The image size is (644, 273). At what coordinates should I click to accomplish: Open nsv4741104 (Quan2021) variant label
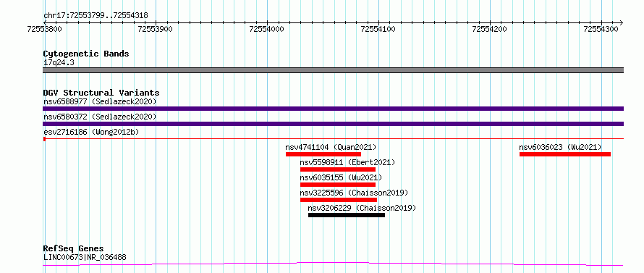[331, 147]
